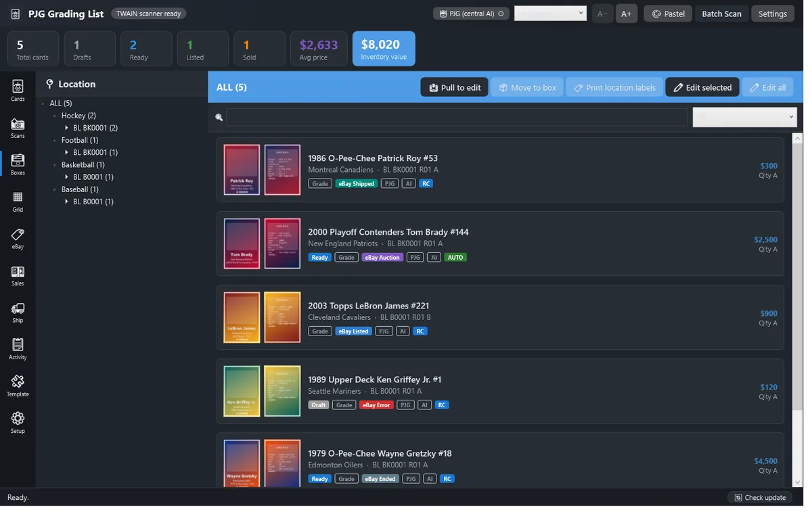This screenshot has height=529, width=812.
Task: Open LeBron James front card thumbnail
Action: 242,317
